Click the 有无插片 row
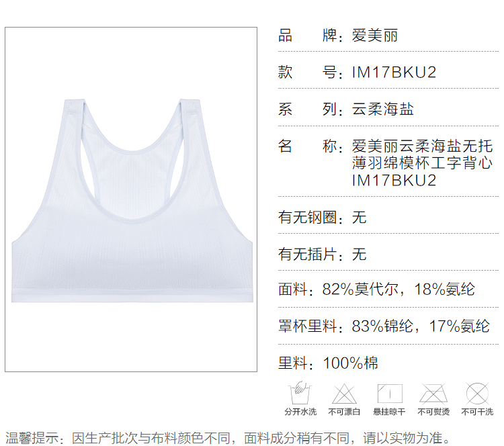The height and width of the screenshot is (446, 504). (x=323, y=254)
